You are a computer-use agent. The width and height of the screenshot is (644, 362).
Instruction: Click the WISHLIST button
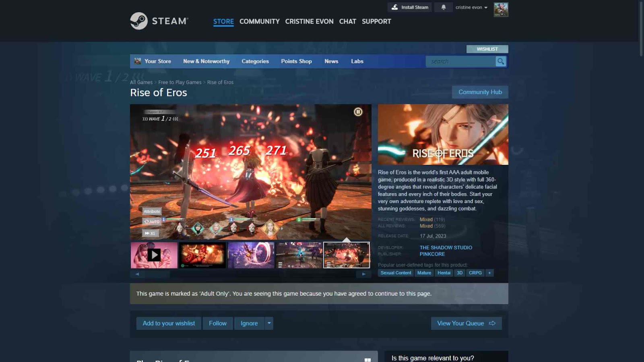487,49
